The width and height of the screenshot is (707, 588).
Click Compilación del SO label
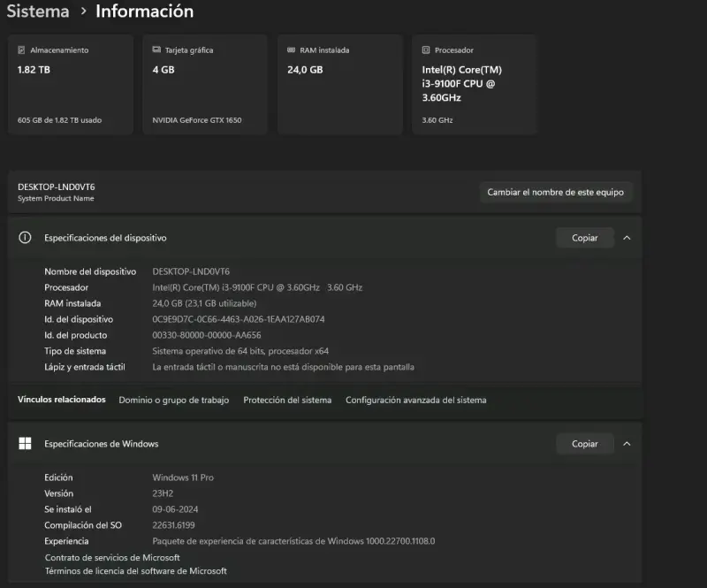point(83,525)
